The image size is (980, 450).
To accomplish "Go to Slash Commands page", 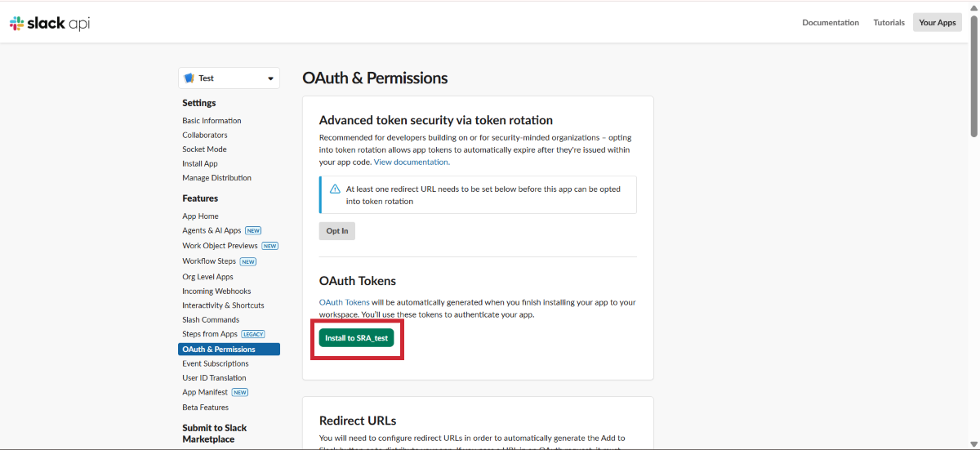I will tap(211, 320).
